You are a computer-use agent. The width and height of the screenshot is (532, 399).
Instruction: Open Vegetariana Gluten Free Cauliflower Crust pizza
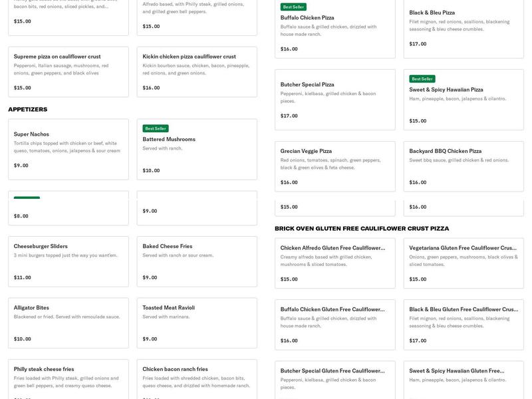[464, 263]
